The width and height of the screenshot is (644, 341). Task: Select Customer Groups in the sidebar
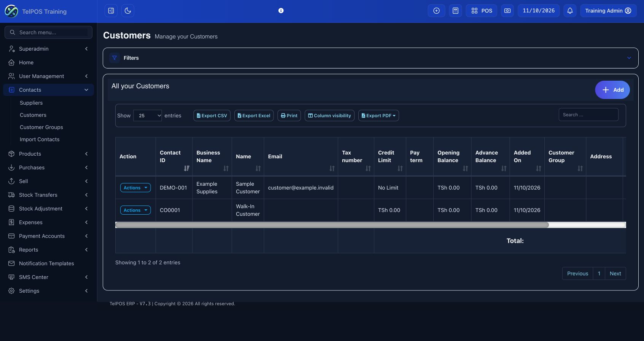click(41, 127)
